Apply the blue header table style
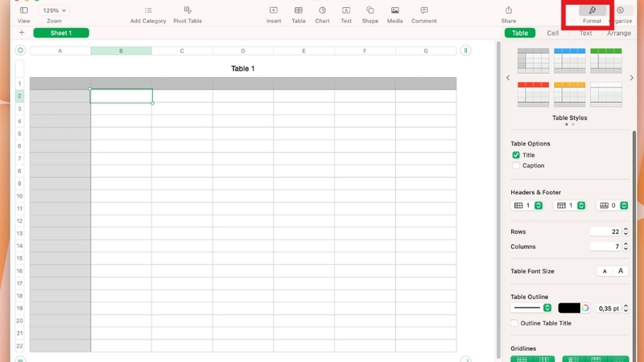This screenshot has width=644, height=362. click(x=570, y=61)
